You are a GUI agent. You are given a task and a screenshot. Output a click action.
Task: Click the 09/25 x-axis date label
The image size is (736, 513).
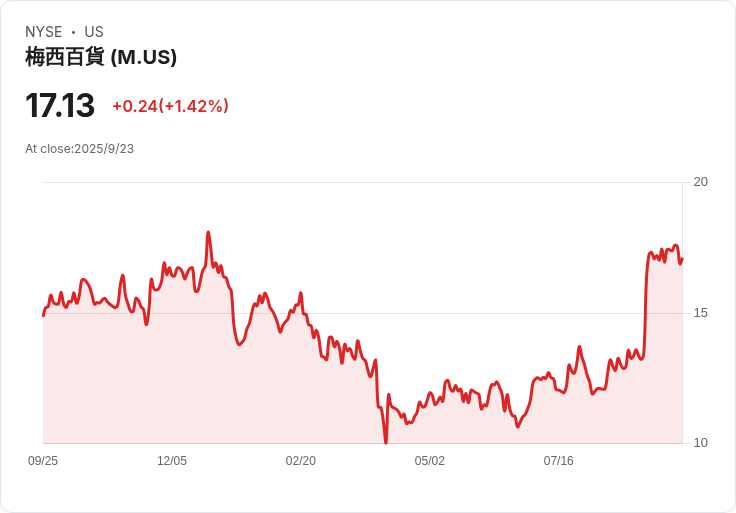coord(43,460)
